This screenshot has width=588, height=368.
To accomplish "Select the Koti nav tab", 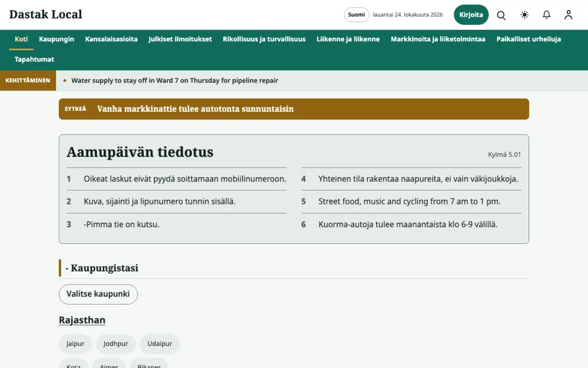I will click(21, 39).
